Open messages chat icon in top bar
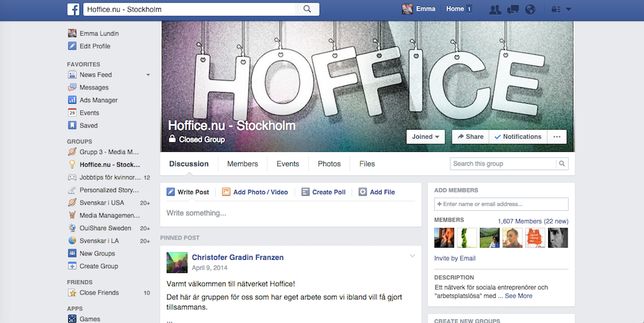Image resolution: width=644 pixels, height=323 pixels. point(513,10)
